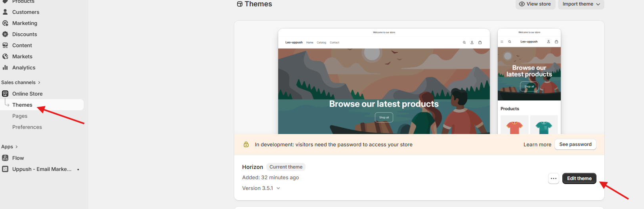The image size is (644, 209).
Task: Click Catalog link in desktop preview
Action: click(x=321, y=42)
